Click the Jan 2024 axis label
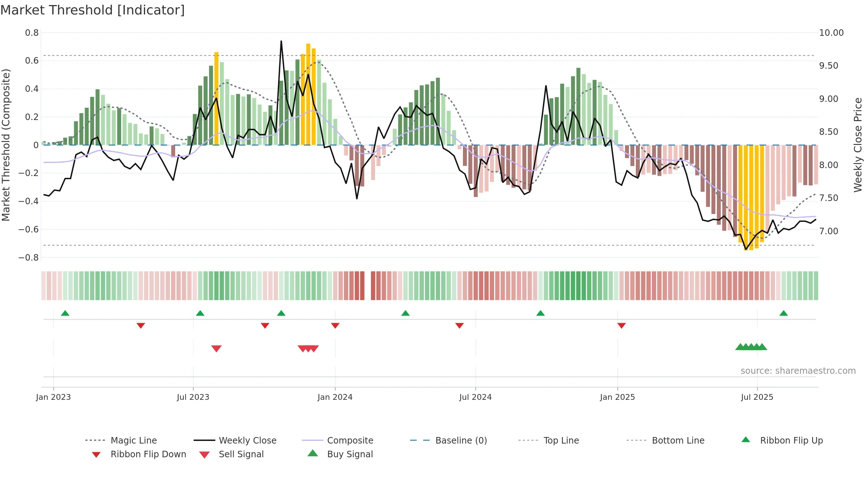868x488 pixels. [335, 397]
